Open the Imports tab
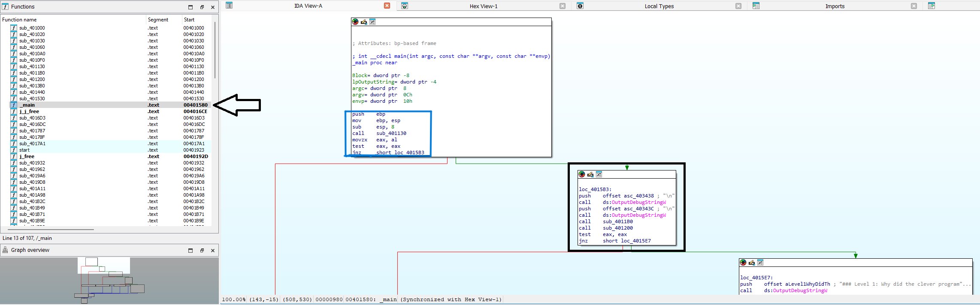Viewport: 980px width, 305px height. click(835, 6)
